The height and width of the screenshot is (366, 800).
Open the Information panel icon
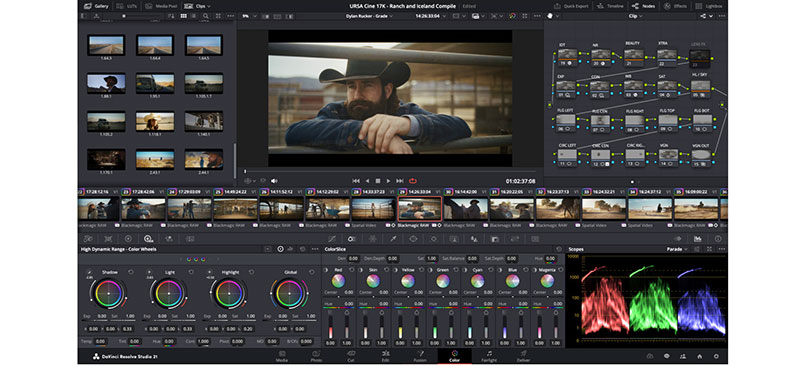[718, 238]
